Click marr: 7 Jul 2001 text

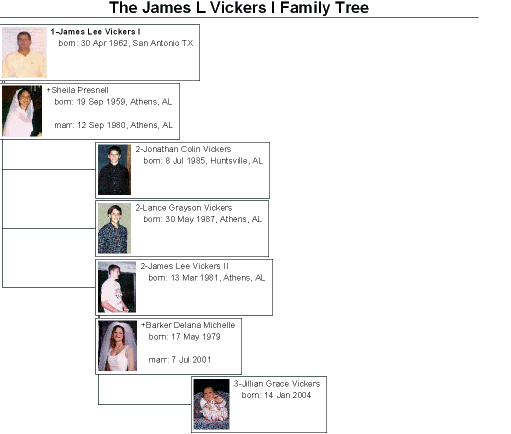(x=180, y=360)
